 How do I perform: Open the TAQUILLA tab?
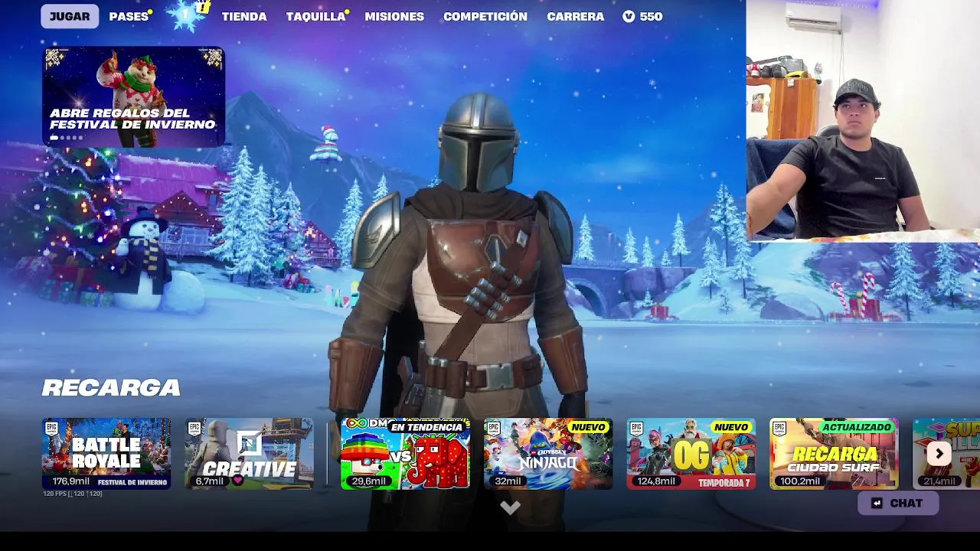316,16
